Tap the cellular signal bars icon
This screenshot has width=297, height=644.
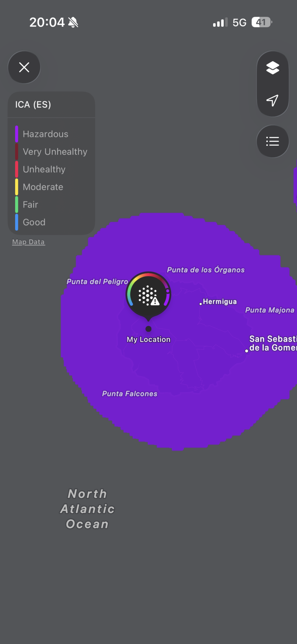220,23
